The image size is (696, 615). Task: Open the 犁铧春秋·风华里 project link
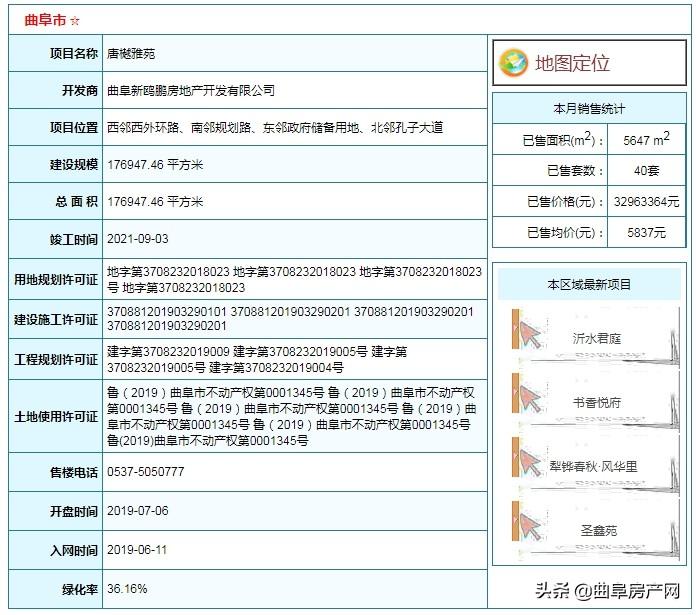click(593, 466)
